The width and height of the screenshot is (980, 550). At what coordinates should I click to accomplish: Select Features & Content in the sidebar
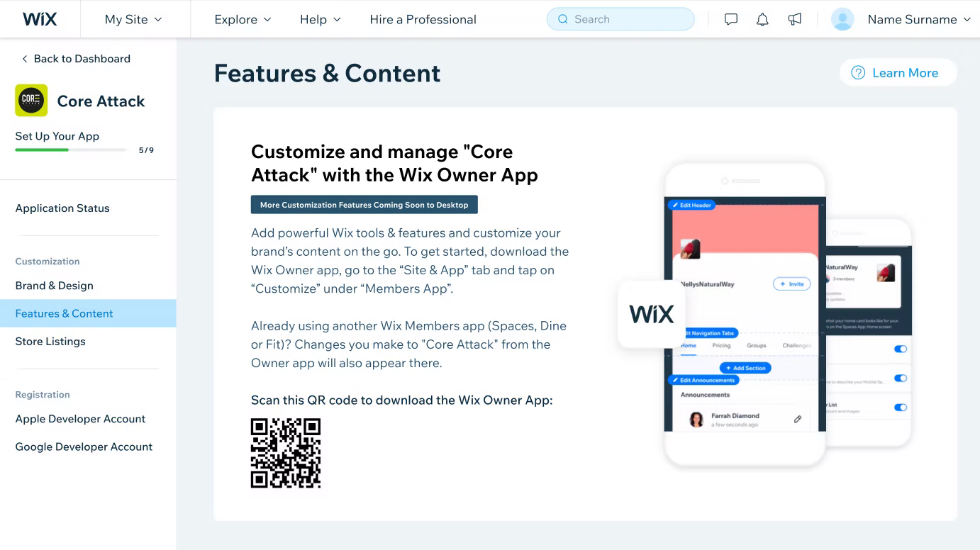[x=88, y=313]
